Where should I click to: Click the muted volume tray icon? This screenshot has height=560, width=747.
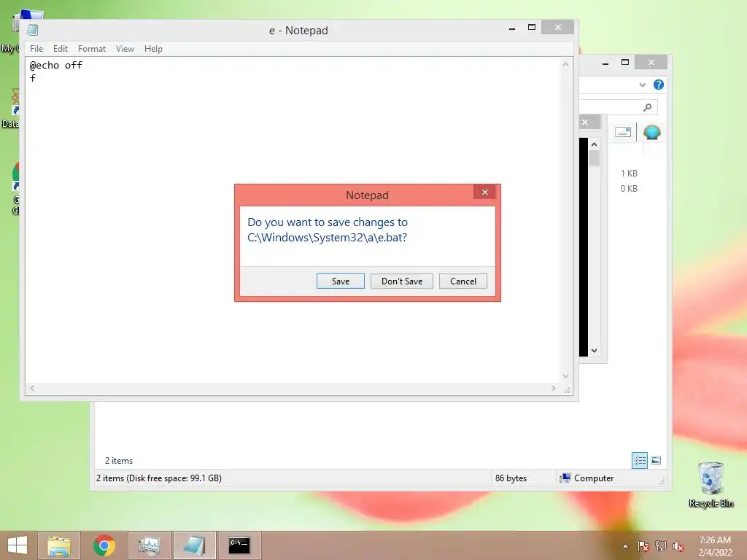(678, 546)
